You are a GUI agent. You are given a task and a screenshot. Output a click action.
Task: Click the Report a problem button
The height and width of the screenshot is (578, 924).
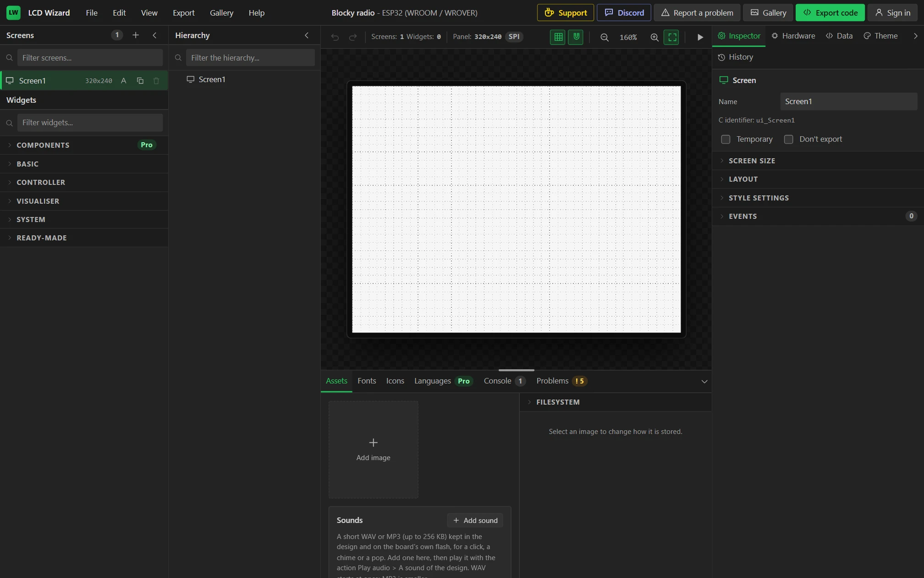tap(697, 13)
